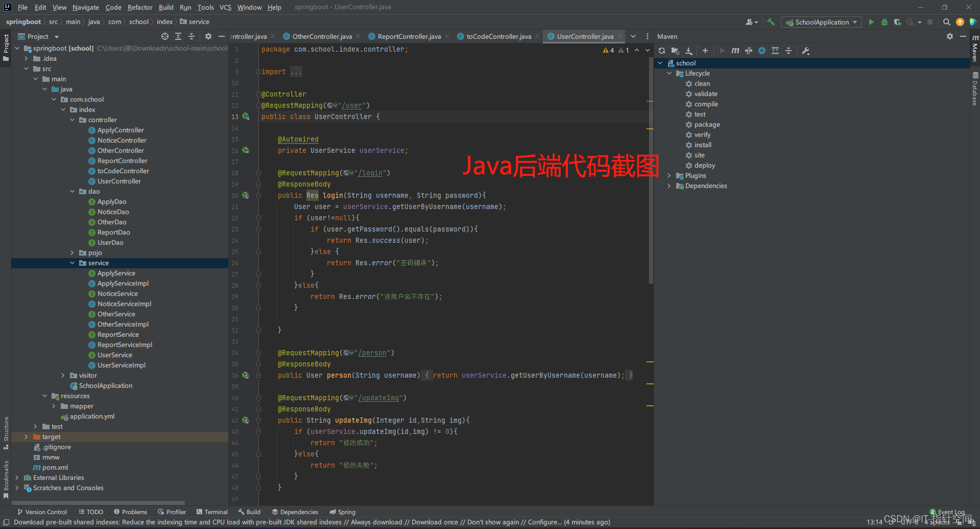Viewport: 980px width, 529px height.
Task: Download Maven sources and documentation
Action: (688, 51)
